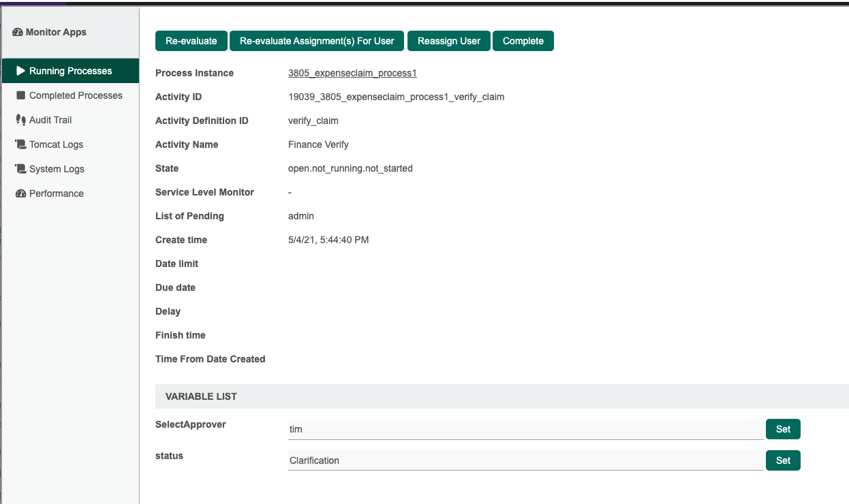Click the Delay label
The image size is (849, 504).
point(168,311)
